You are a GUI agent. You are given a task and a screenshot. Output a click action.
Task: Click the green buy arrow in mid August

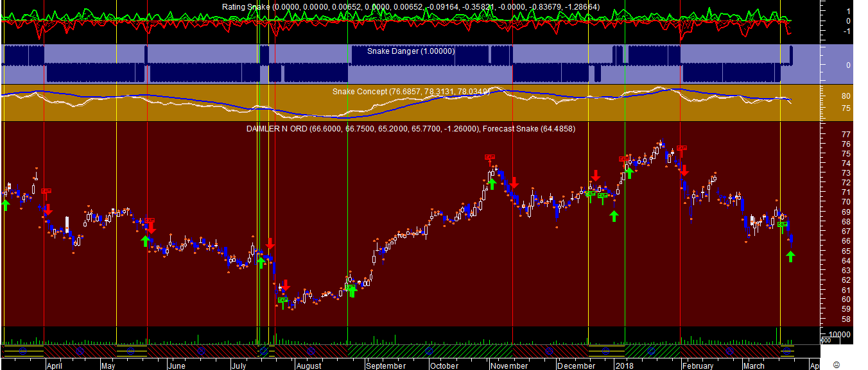[351, 292]
